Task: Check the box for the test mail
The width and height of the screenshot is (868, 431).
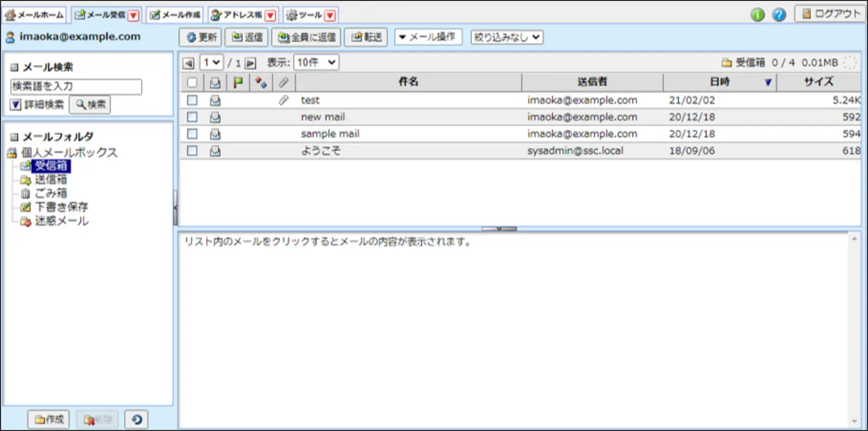Action: 192,100
